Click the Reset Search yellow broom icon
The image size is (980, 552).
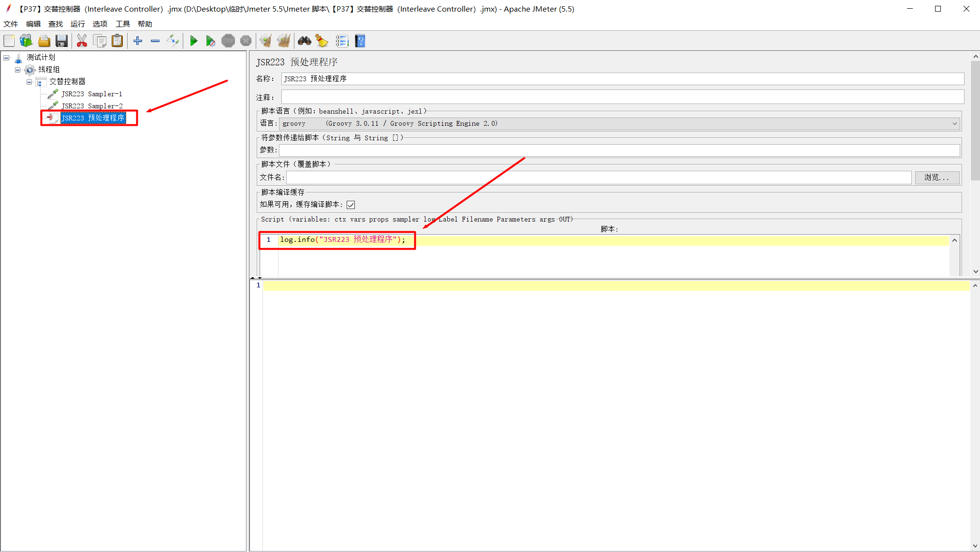coord(322,41)
